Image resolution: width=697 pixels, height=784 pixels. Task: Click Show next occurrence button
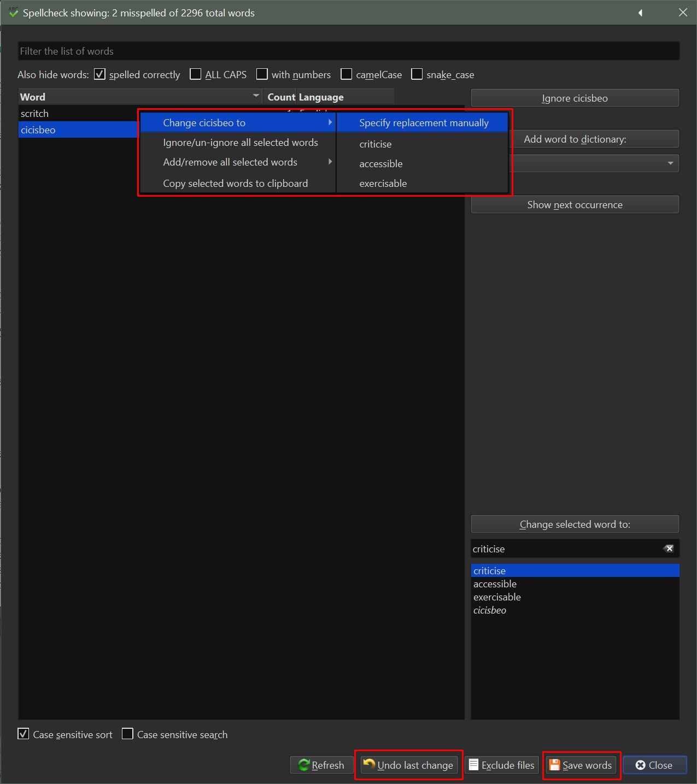(x=575, y=205)
